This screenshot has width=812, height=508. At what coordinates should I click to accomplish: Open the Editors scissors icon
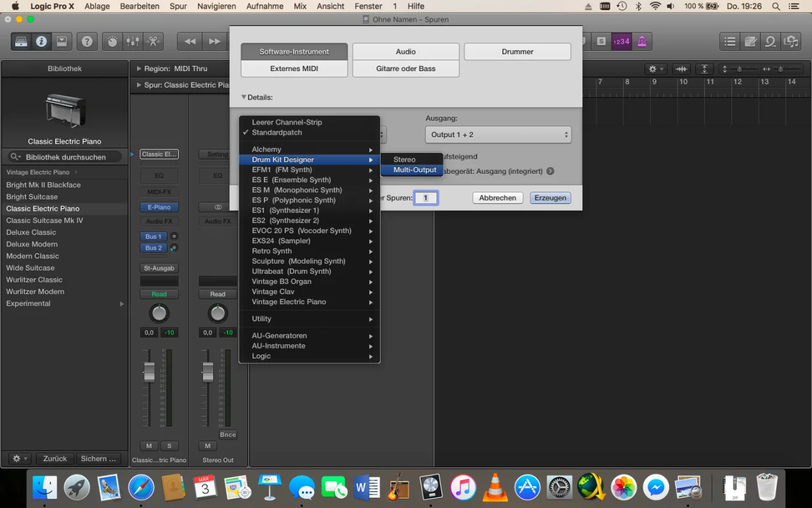[153, 41]
